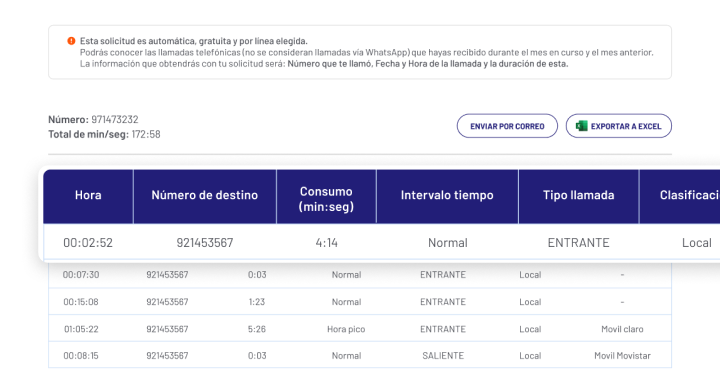Click the ENVIAR POR CORREO button

click(x=507, y=126)
